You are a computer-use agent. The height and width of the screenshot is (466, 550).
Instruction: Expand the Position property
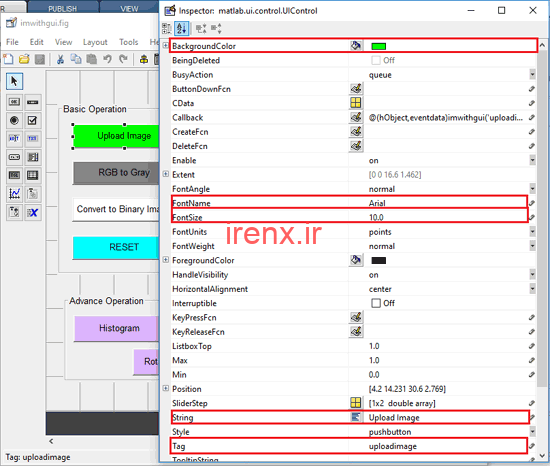click(x=166, y=388)
